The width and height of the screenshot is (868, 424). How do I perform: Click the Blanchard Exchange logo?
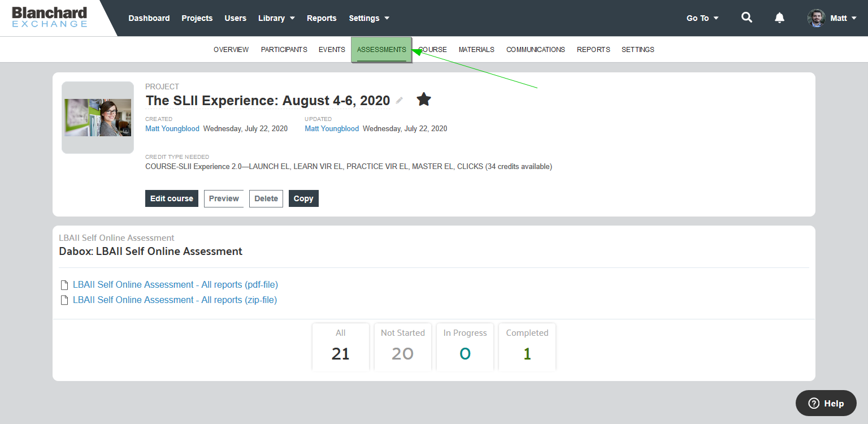point(50,17)
